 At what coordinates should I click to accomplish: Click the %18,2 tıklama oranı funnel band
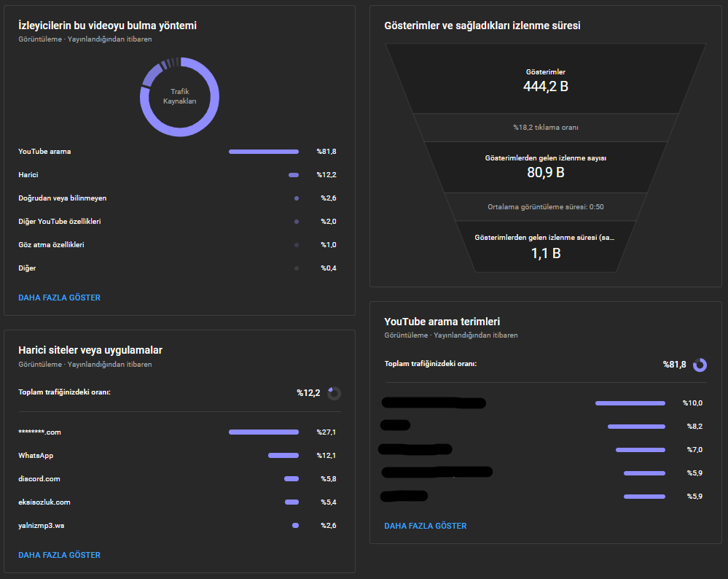[546, 128]
